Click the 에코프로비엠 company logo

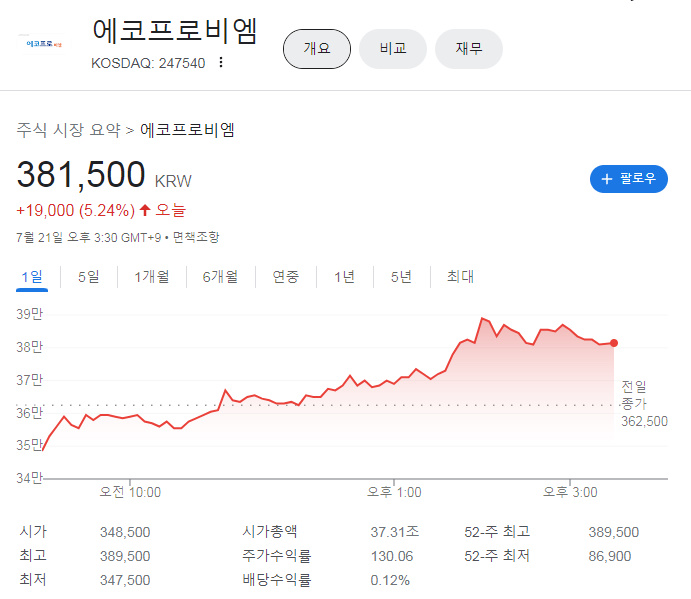point(44,44)
